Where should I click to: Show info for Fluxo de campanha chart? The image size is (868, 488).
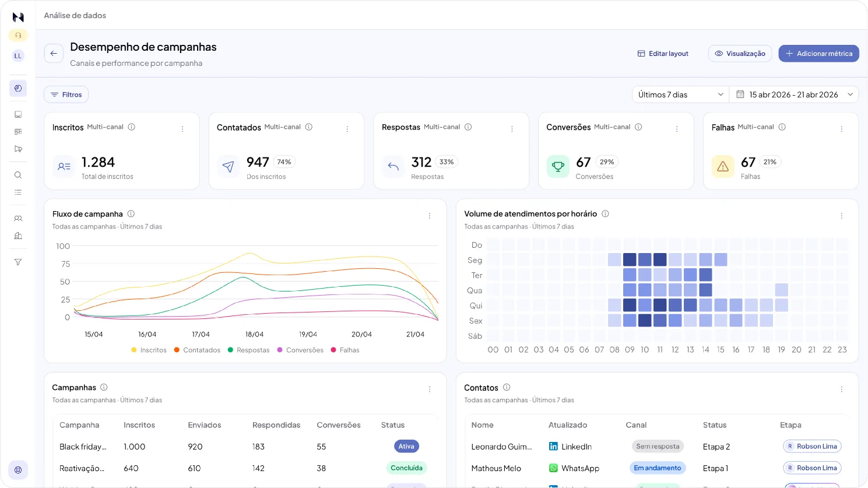(x=131, y=214)
